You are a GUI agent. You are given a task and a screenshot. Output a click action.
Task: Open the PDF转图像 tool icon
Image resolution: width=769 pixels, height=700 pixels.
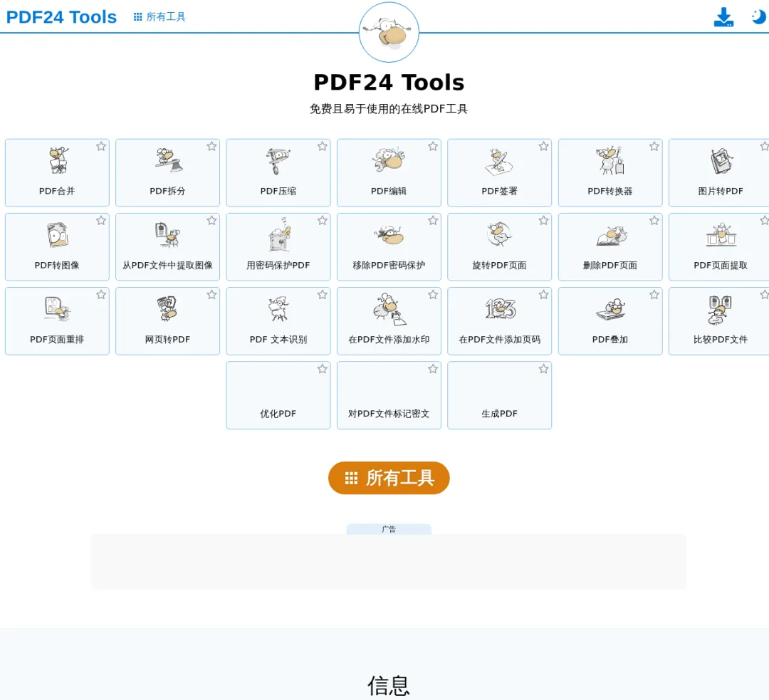click(x=58, y=235)
